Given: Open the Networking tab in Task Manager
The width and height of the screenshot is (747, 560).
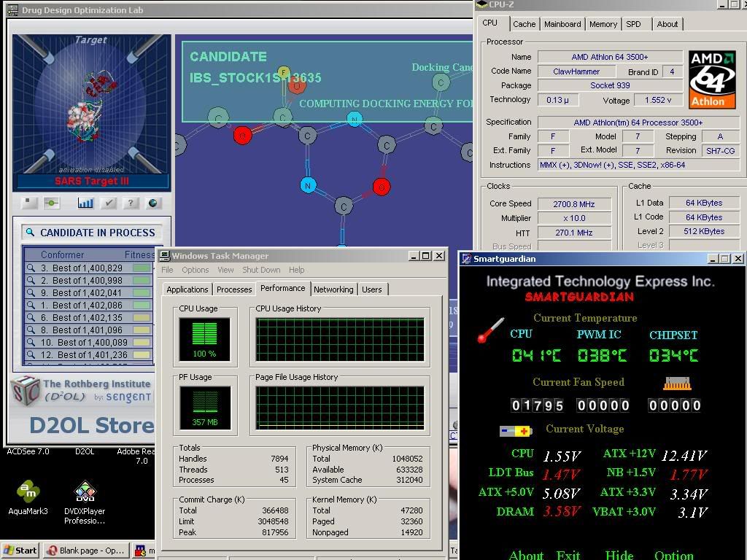Looking at the screenshot, I should [333, 289].
